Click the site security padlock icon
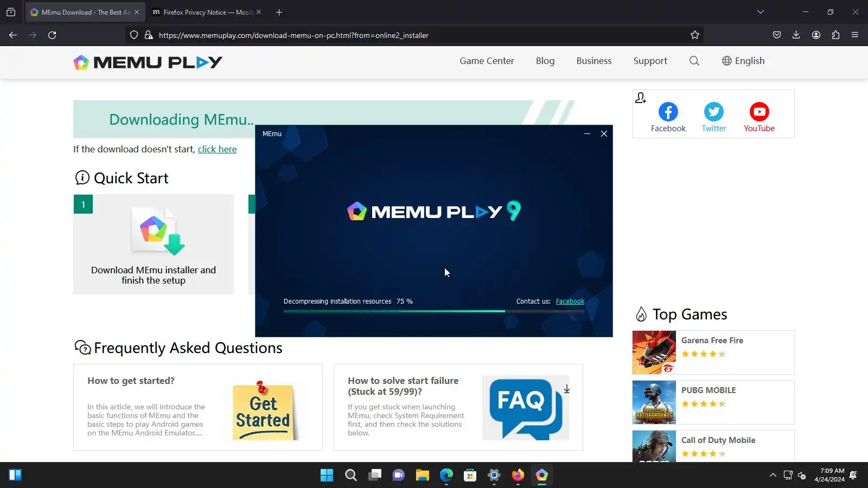Viewport: 868px width, 488px height. point(149,35)
